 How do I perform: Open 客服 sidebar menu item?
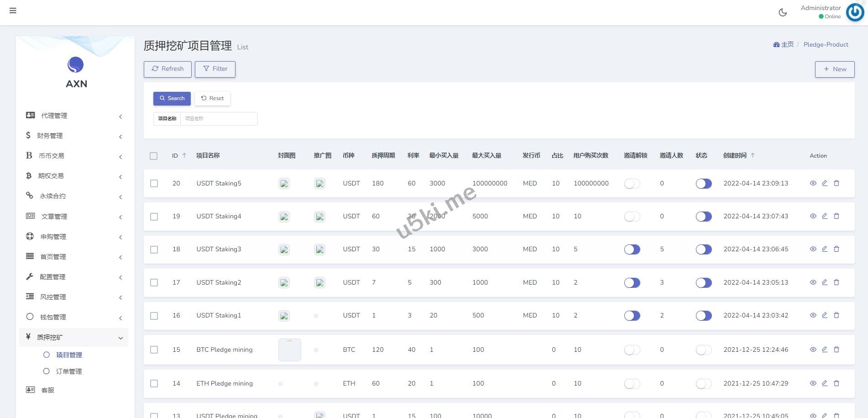(47, 390)
